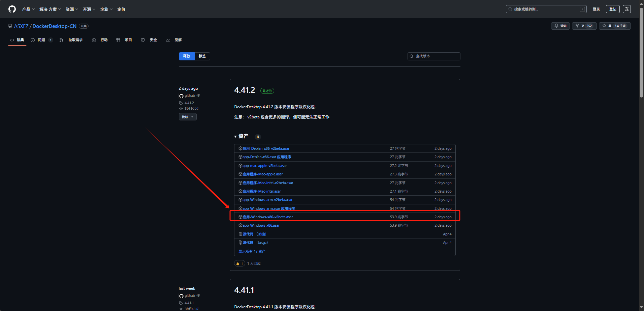This screenshot has height=311, width=644.
Task: Switch to the 安全 security tab
Action: pos(149,40)
